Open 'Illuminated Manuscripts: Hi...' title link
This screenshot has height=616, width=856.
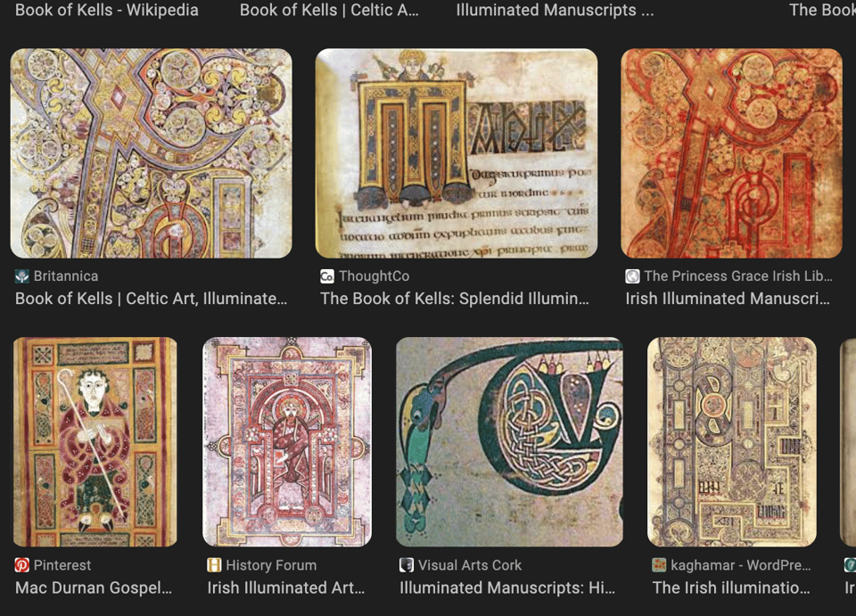tap(507, 587)
